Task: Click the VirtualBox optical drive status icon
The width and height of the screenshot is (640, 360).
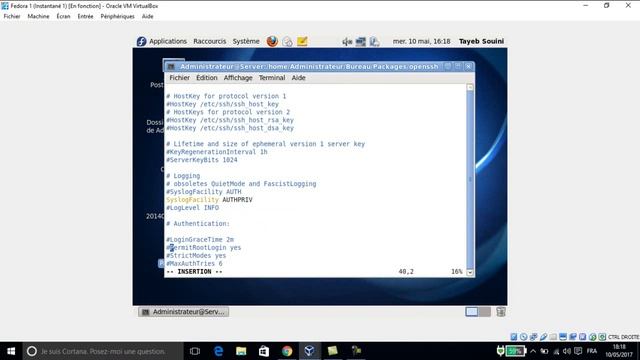Action: click(524, 337)
